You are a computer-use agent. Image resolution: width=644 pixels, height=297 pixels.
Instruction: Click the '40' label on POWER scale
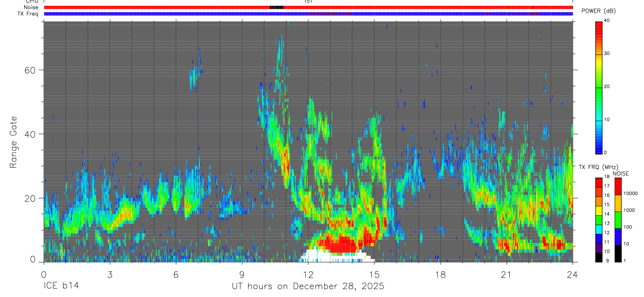coord(607,21)
